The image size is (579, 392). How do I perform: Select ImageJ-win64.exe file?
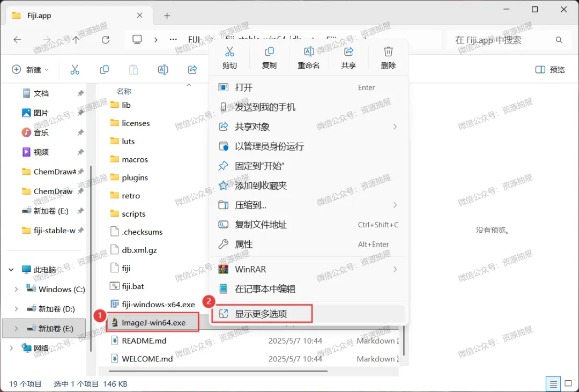(x=153, y=322)
